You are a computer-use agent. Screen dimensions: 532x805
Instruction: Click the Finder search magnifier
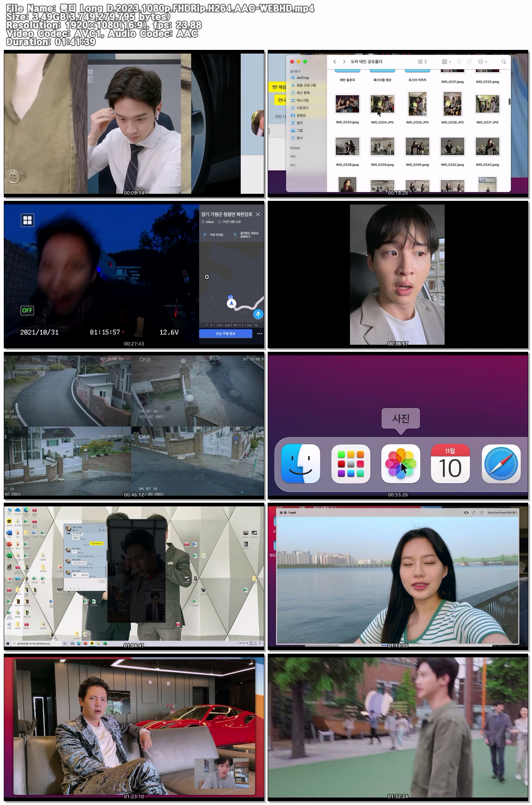[x=504, y=62]
